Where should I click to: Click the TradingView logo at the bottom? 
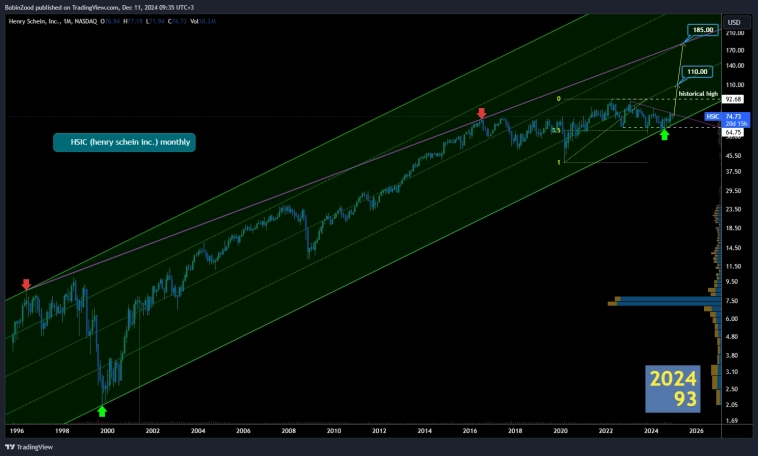click(x=29, y=447)
